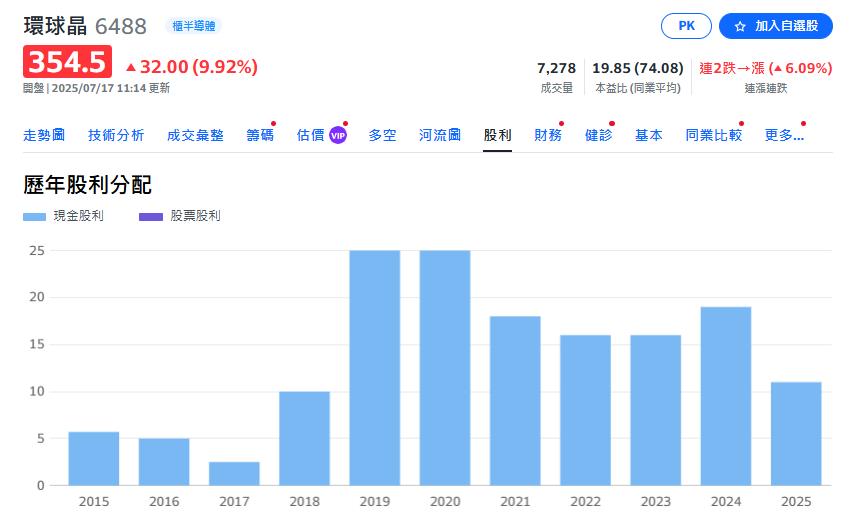854x524 pixels.
Task: Click the 6488 stock code
Action: click(x=121, y=26)
